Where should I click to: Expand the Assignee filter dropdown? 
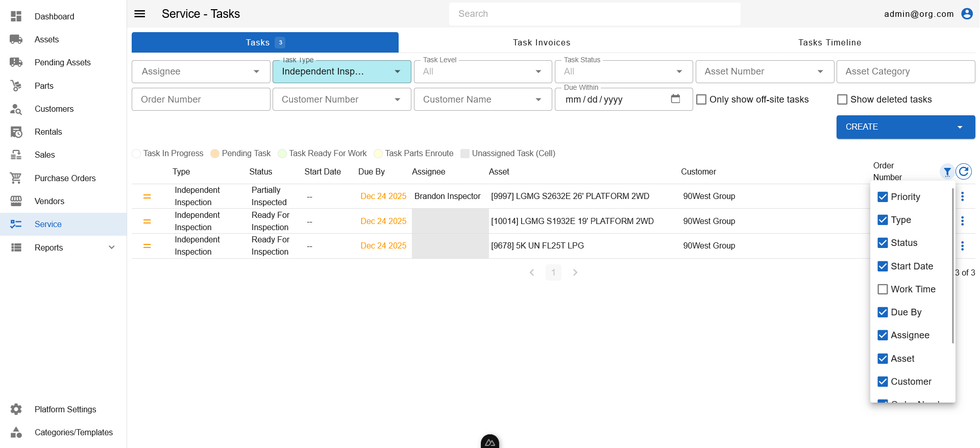tap(201, 71)
